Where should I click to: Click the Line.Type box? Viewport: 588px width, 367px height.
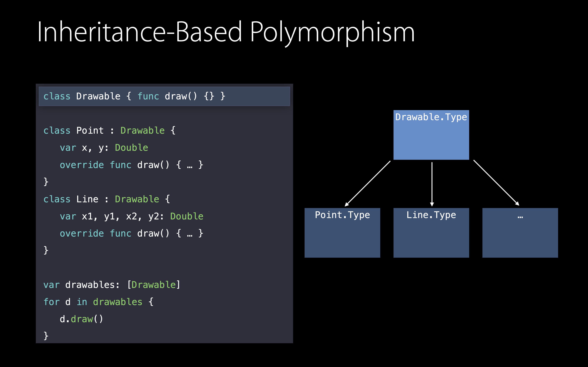[431, 233]
